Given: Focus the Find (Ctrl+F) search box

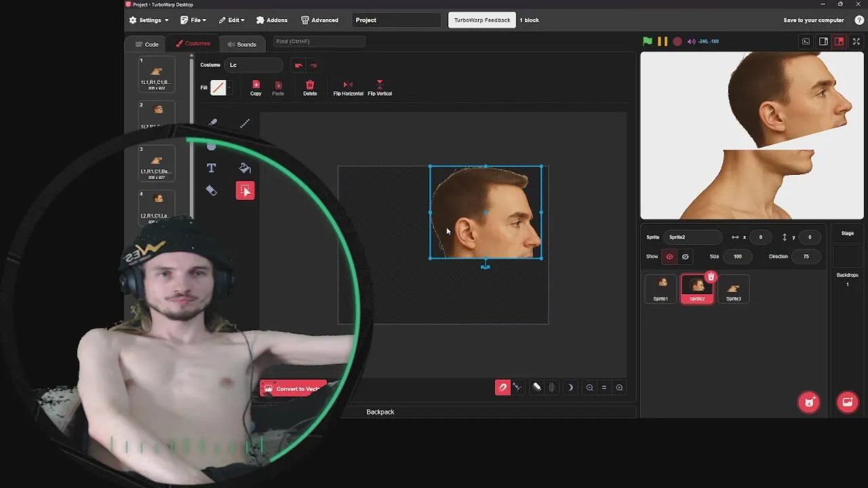Looking at the screenshot, I should [x=319, y=41].
